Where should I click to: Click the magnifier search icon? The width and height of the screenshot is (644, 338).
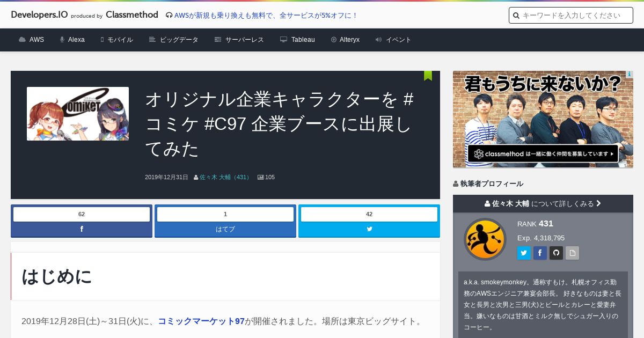pyautogui.click(x=516, y=16)
